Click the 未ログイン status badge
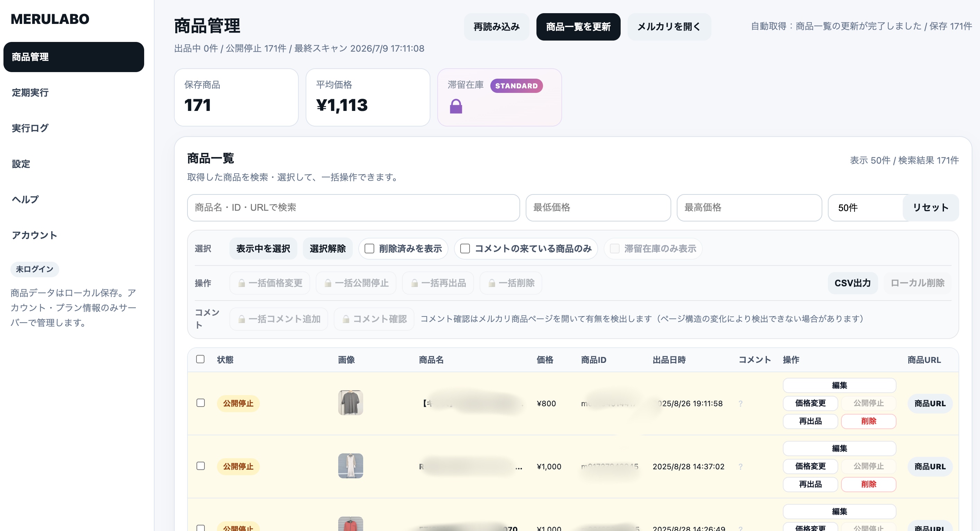Image resolution: width=980 pixels, height=531 pixels. [35, 269]
